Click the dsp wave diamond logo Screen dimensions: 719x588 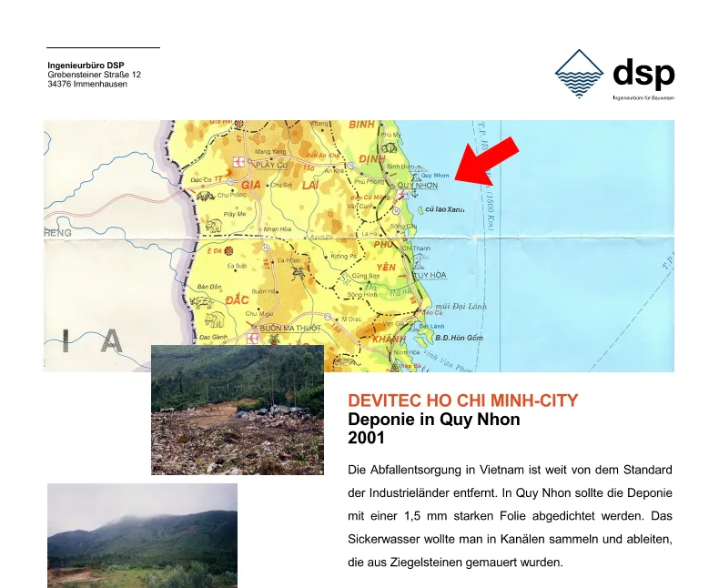coord(579,74)
